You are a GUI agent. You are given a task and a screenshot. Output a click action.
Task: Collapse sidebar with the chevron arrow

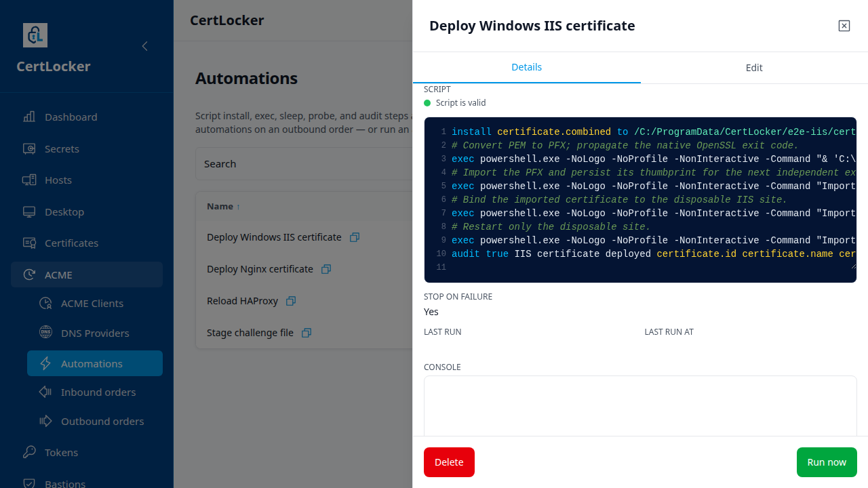pos(144,46)
